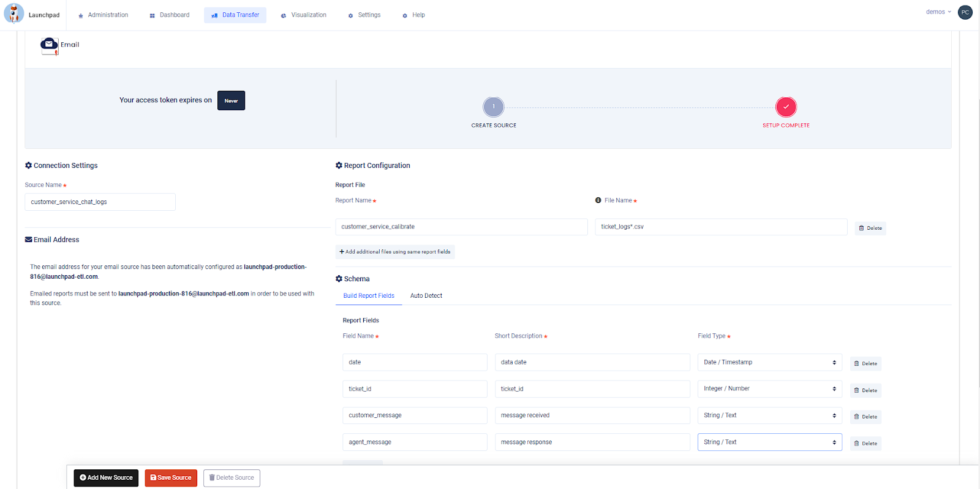Open the Data Transfer menu
The width and height of the screenshot is (980, 489).
click(235, 15)
